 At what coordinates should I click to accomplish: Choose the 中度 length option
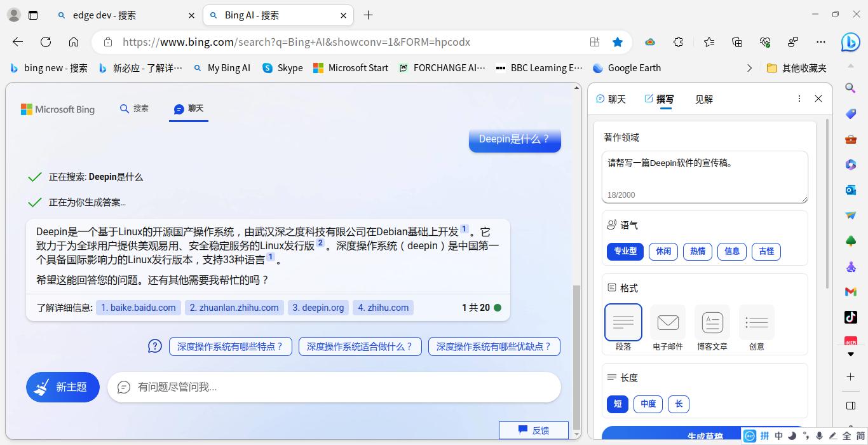[x=648, y=404]
